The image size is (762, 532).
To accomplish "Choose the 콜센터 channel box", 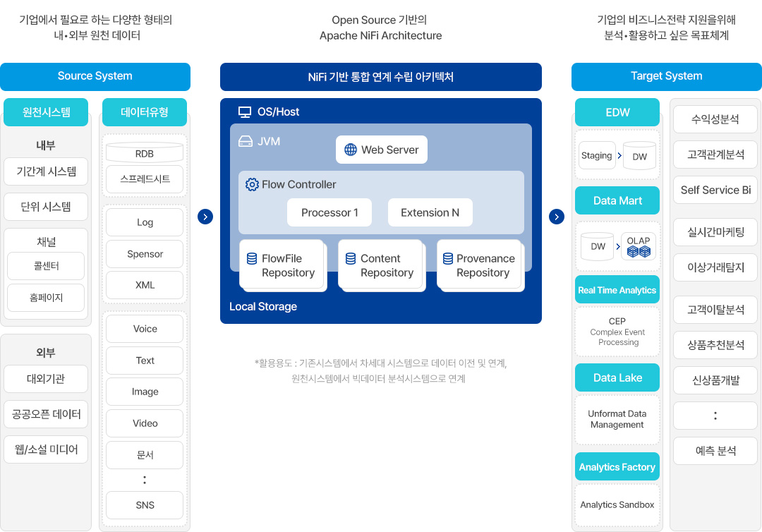I will pos(46,266).
